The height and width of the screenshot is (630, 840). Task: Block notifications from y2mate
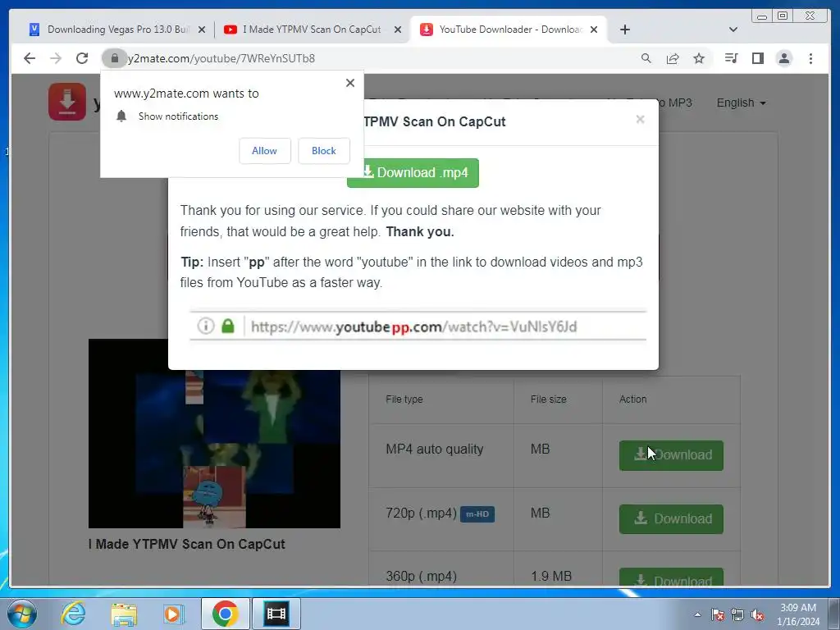click(x=324, y=151)
